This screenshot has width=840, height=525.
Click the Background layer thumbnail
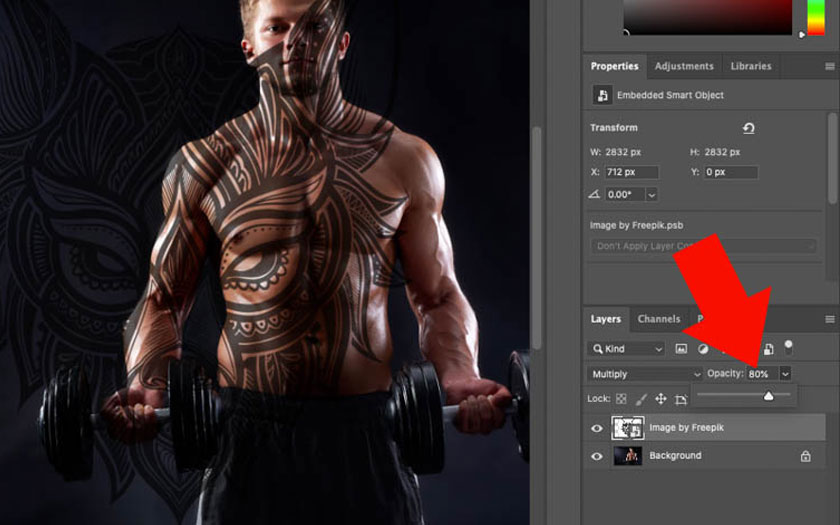tap(628, 456)
